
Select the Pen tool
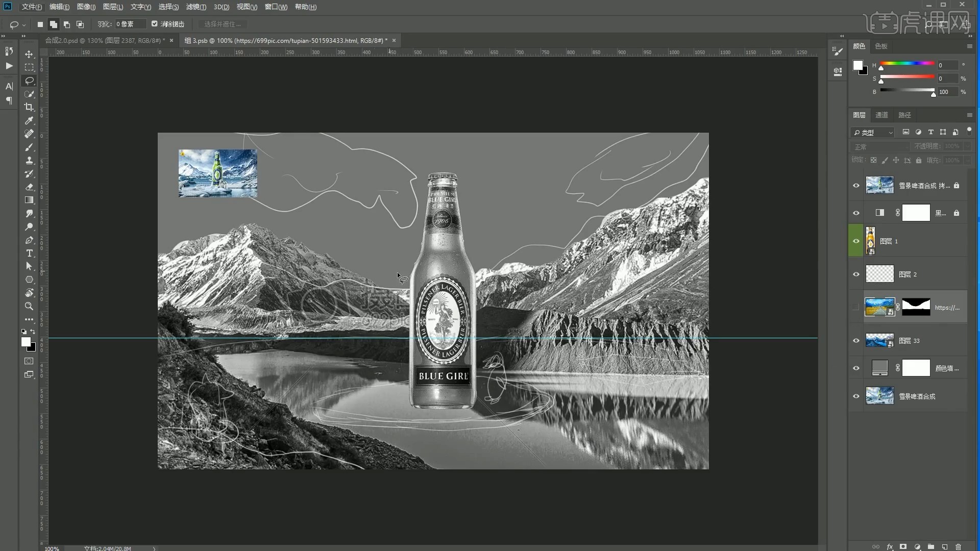(29, 240)
